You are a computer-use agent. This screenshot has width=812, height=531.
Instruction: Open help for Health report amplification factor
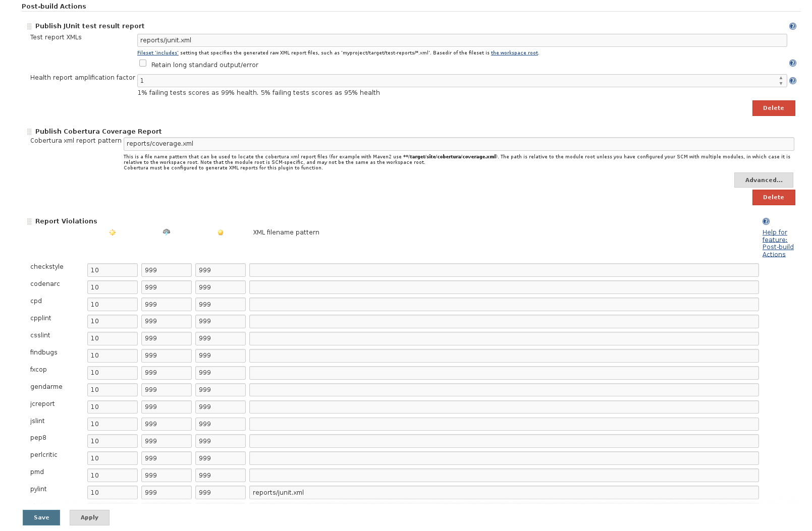pos(792,81)
